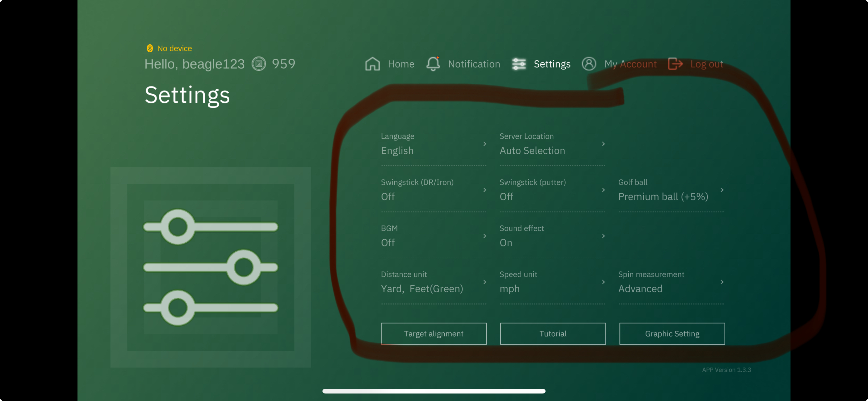This screenshot has height=401, width=868.
Task: Expand the Sound effect chevron
Action: click(603, 236)
